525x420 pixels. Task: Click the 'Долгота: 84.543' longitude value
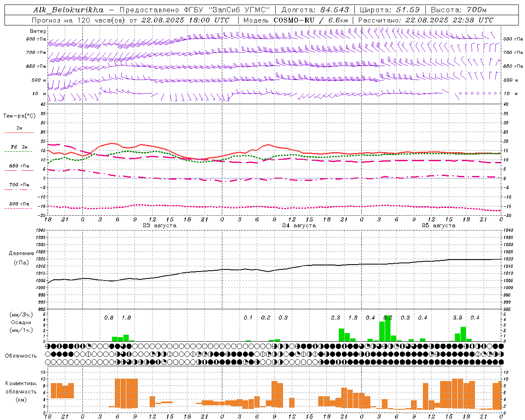[315, 10]
